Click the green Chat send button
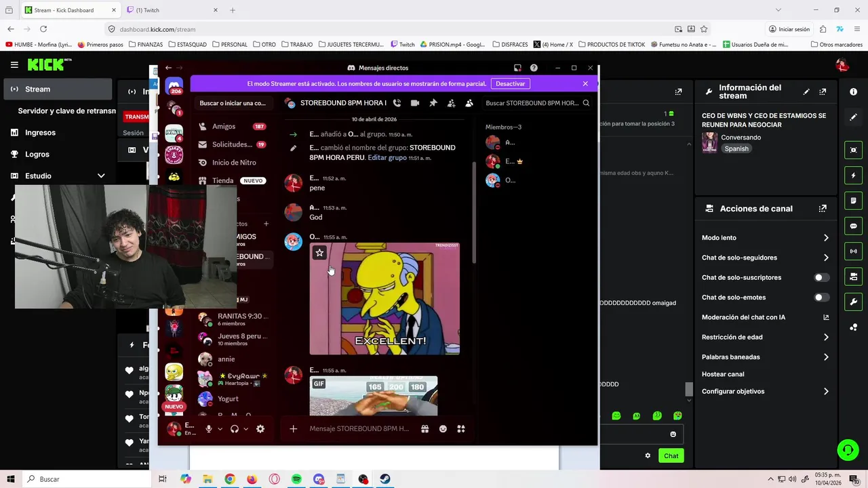868x488 pixels. 671,455
